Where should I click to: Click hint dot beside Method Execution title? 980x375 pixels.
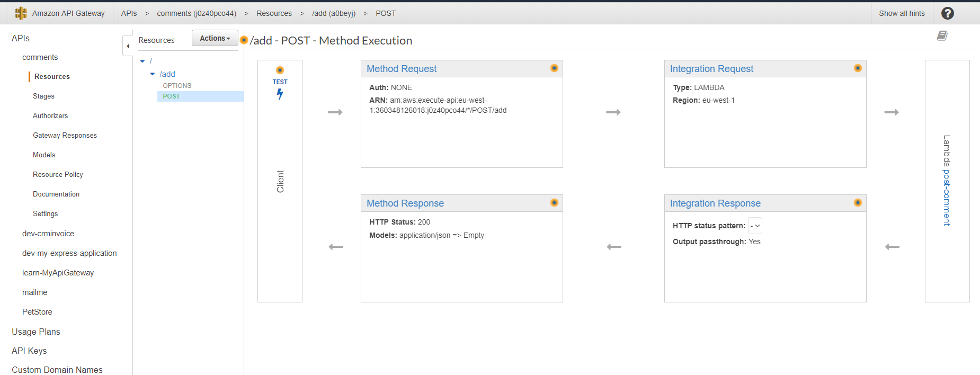(x=244, y=40)
